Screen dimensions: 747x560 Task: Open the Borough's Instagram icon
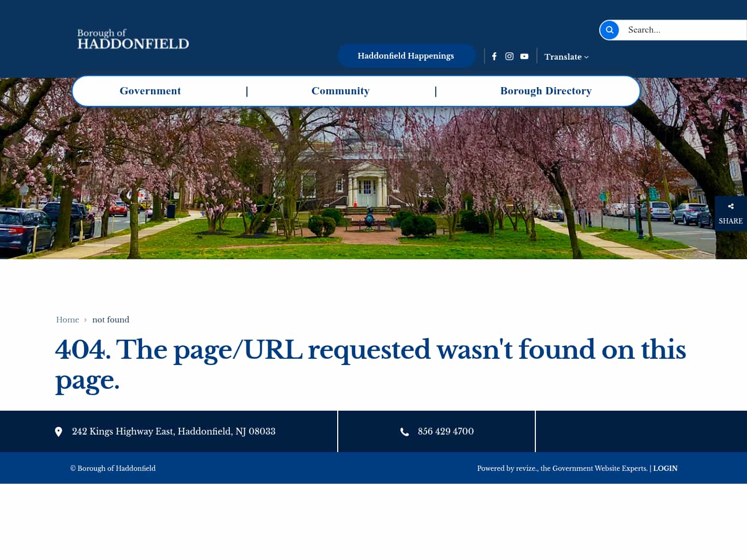click(x=509, y=57)
